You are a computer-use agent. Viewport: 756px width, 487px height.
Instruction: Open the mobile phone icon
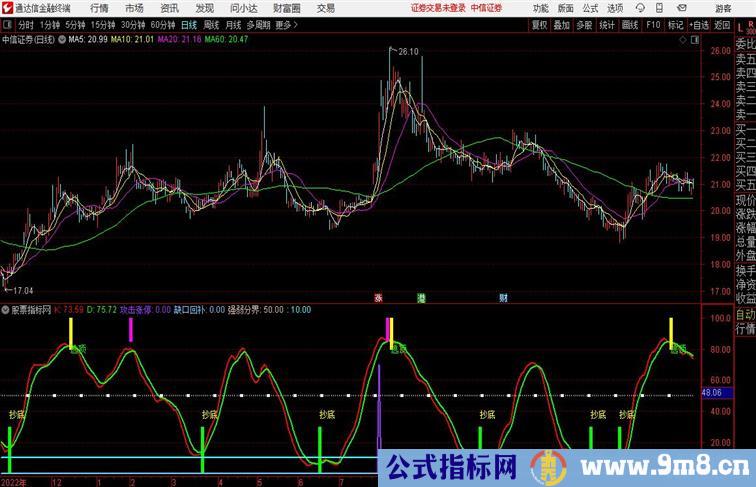pyautogui.click(x=660, y=8)
